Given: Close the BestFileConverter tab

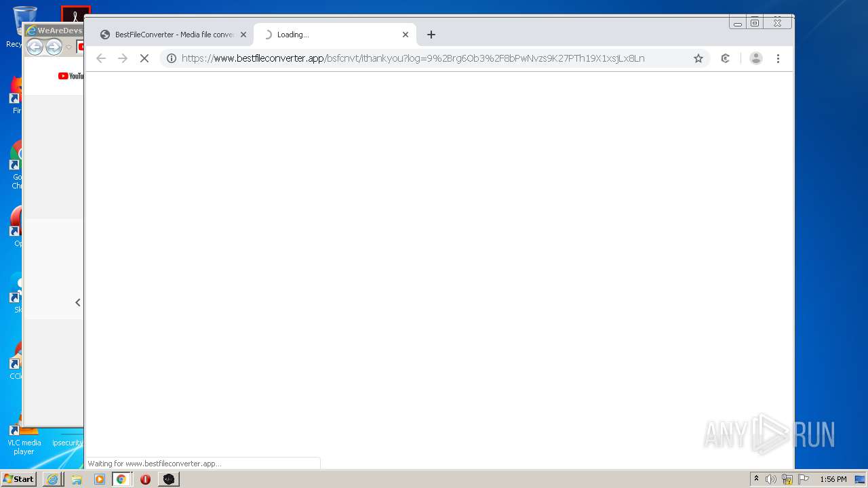Looking at the screenshot, I should click(x=243, y=35).
